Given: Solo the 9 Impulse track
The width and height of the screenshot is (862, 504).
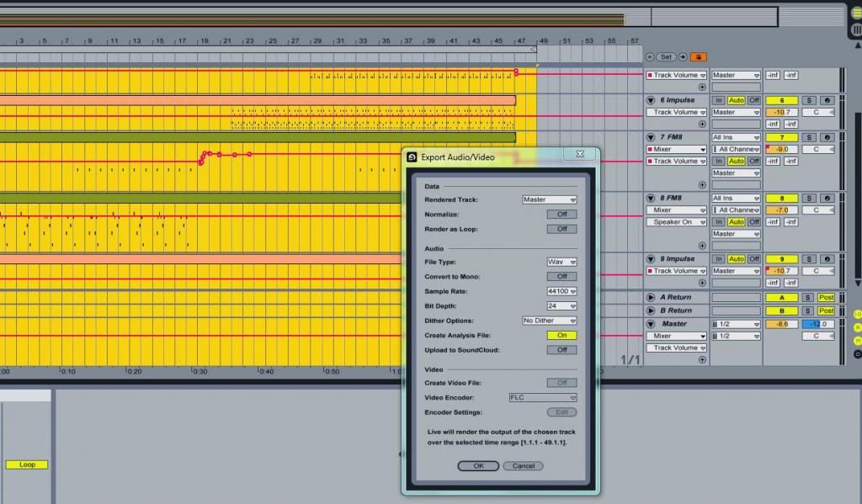Looking at the screenshot, I should (810, 258).
